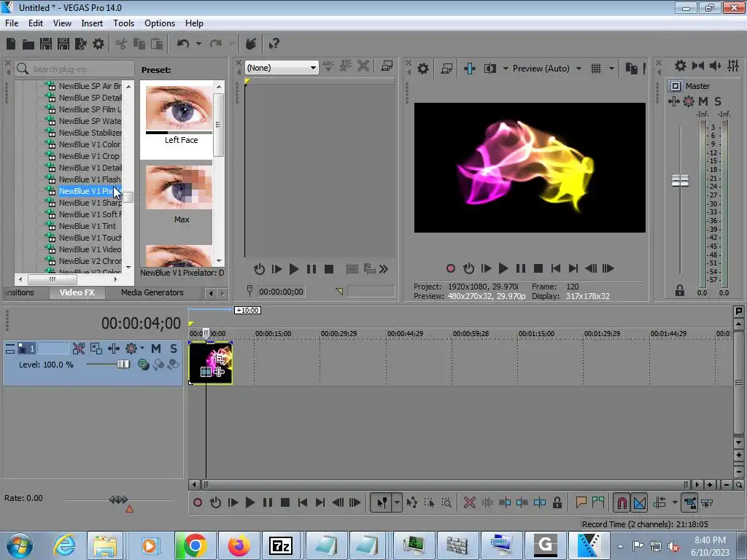This screenshot has height=560, width=747.
Task: Stop playback in preview window
Action: (538, 268)
